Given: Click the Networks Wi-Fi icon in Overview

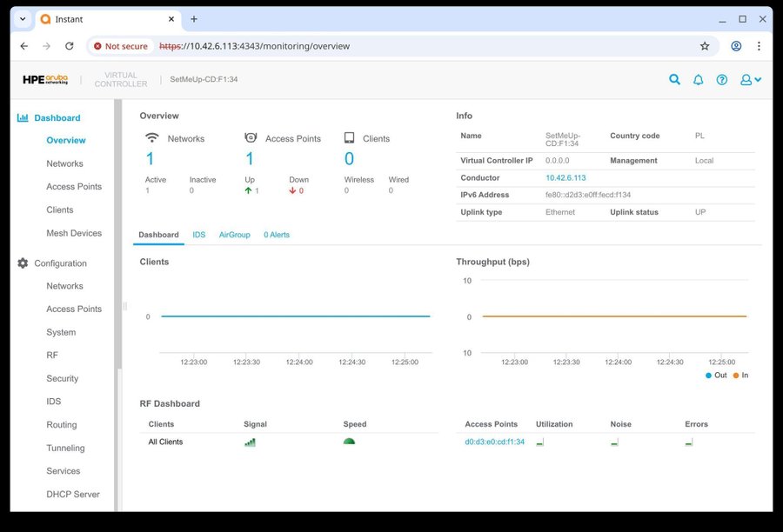Looking at the screenshot, I should pos(152,138).
